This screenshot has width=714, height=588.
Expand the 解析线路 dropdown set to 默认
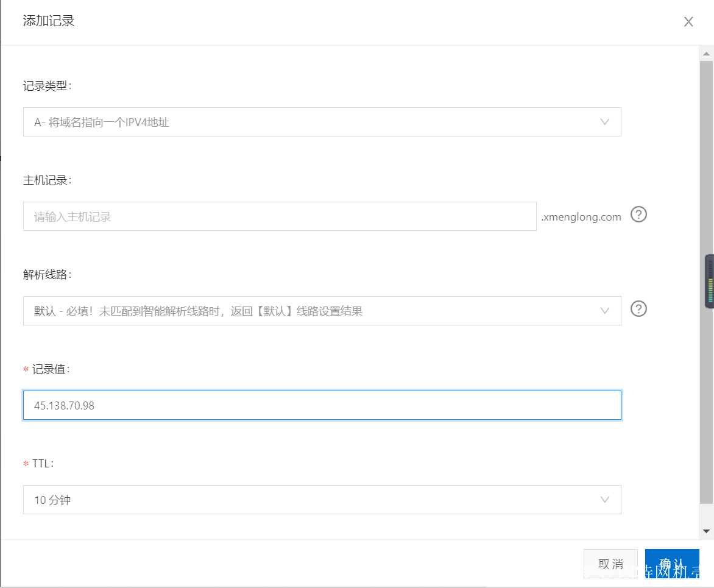[322, 311]
